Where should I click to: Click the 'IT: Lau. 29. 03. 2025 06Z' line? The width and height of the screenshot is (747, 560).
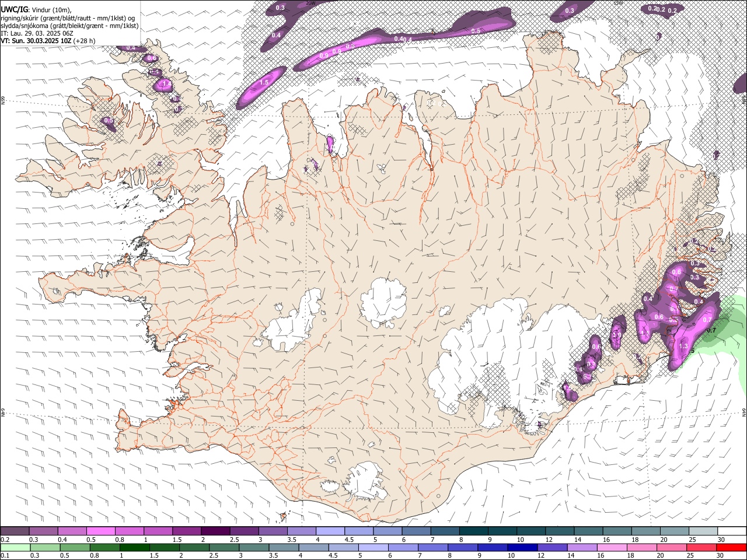[x=37, y=33]
